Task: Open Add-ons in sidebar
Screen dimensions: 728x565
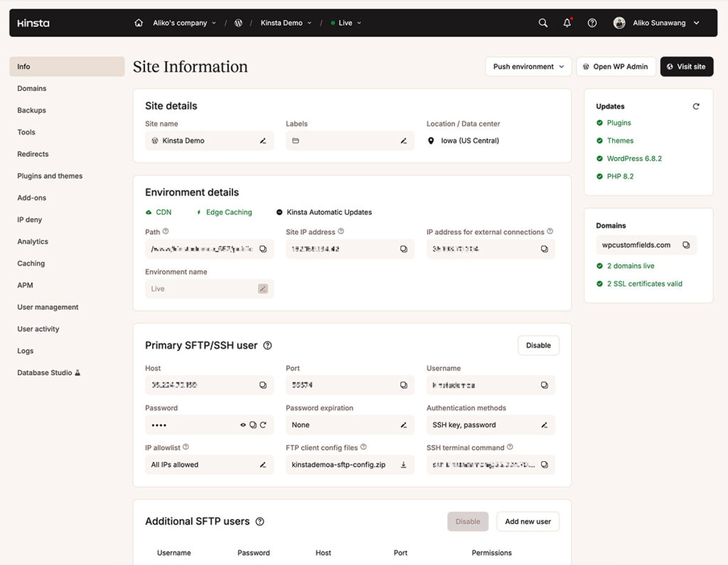Action: tap(31, 198)
